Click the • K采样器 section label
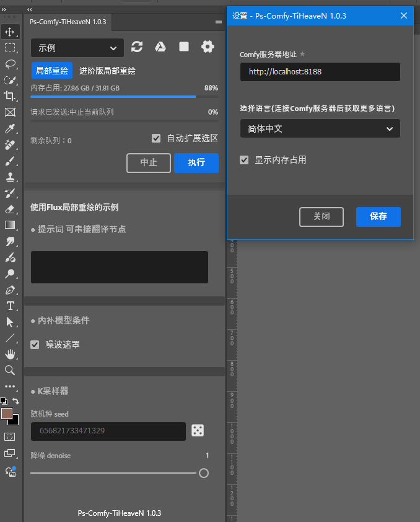 point(50,391)
